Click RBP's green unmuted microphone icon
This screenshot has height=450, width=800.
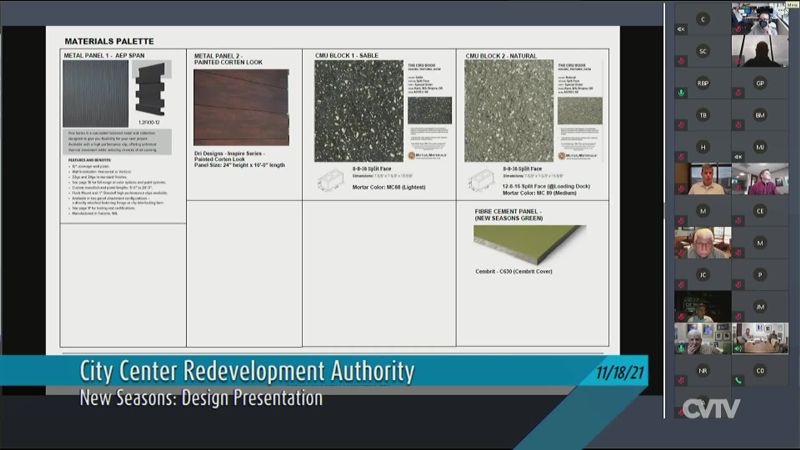(x=681, y=93)
